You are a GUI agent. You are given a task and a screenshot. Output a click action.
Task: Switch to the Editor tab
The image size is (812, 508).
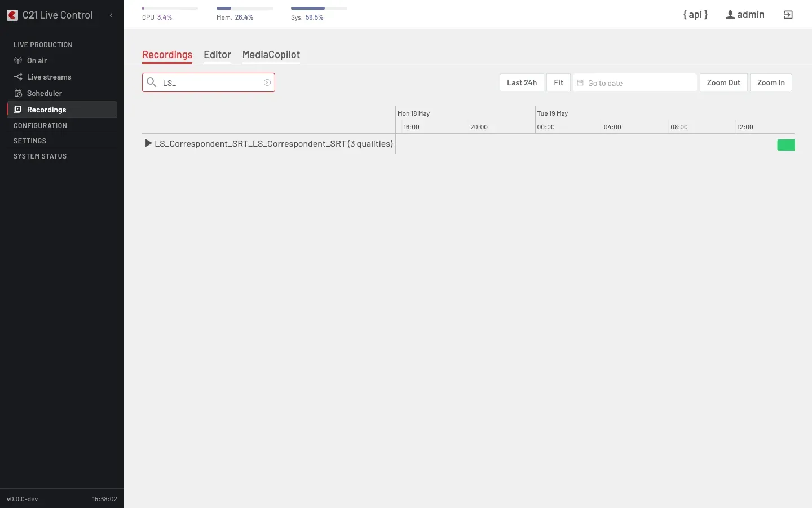217,55
